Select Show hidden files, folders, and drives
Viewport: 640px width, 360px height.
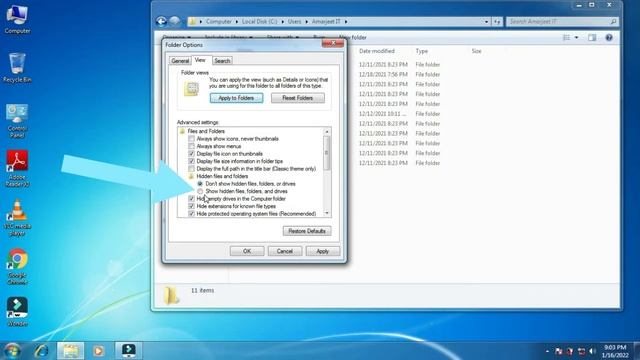200,191
